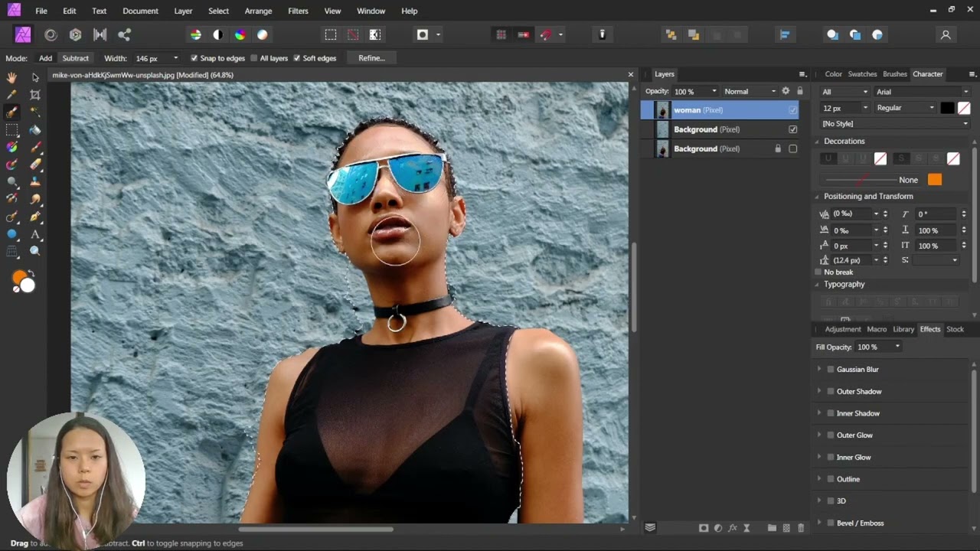Image resolution: width=980 pixels, height=551 pixels.
Task: Select the Clone stamp tool
Action: click(x=35, y=182)
